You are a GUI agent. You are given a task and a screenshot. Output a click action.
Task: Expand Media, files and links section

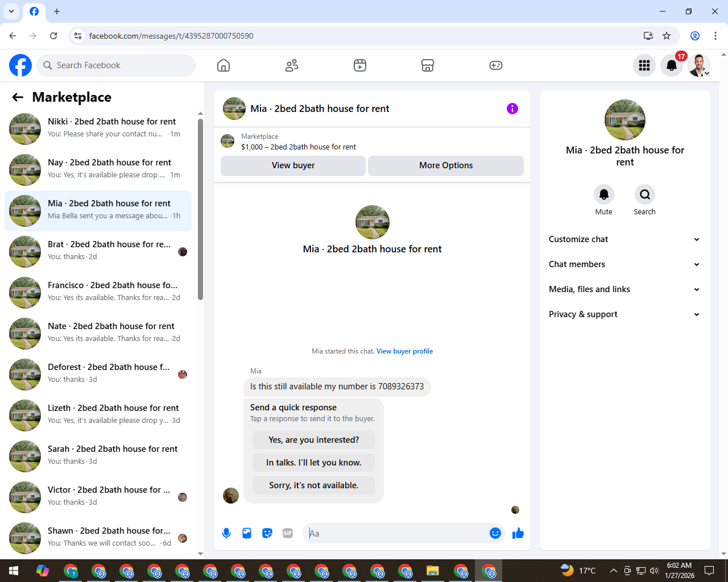click(624, 289)
